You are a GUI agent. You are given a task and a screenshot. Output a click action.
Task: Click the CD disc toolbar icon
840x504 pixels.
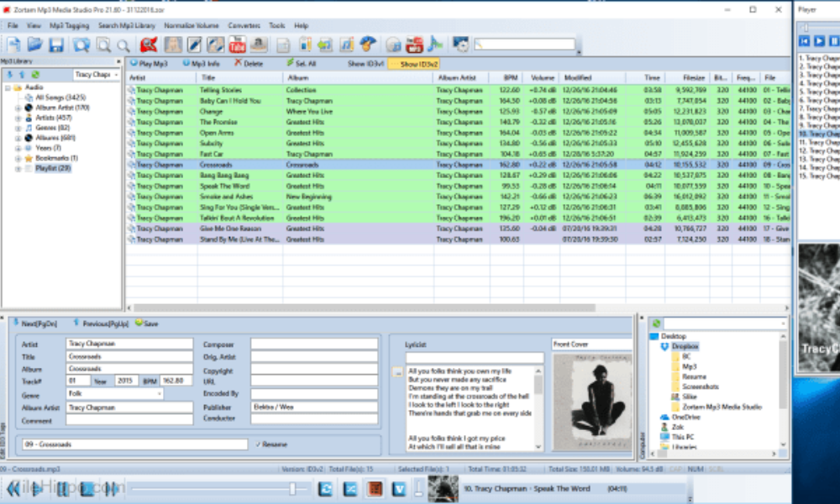coord(392,45)
